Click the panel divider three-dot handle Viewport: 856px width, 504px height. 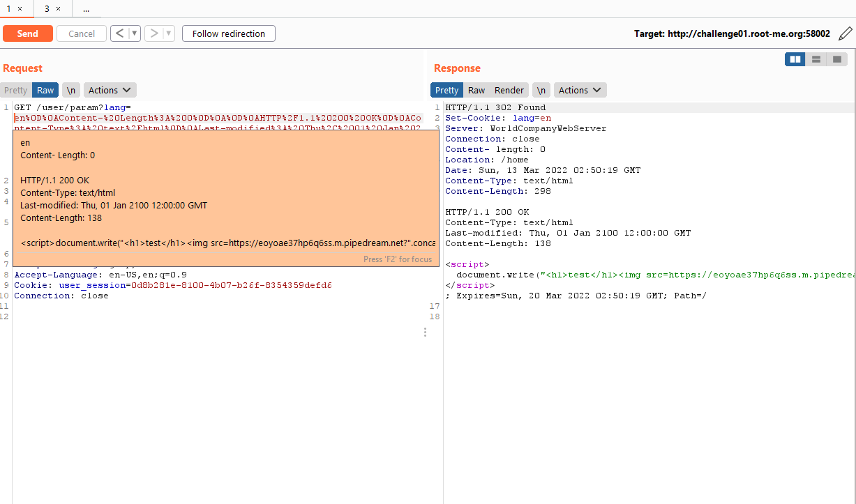(425, 333)
